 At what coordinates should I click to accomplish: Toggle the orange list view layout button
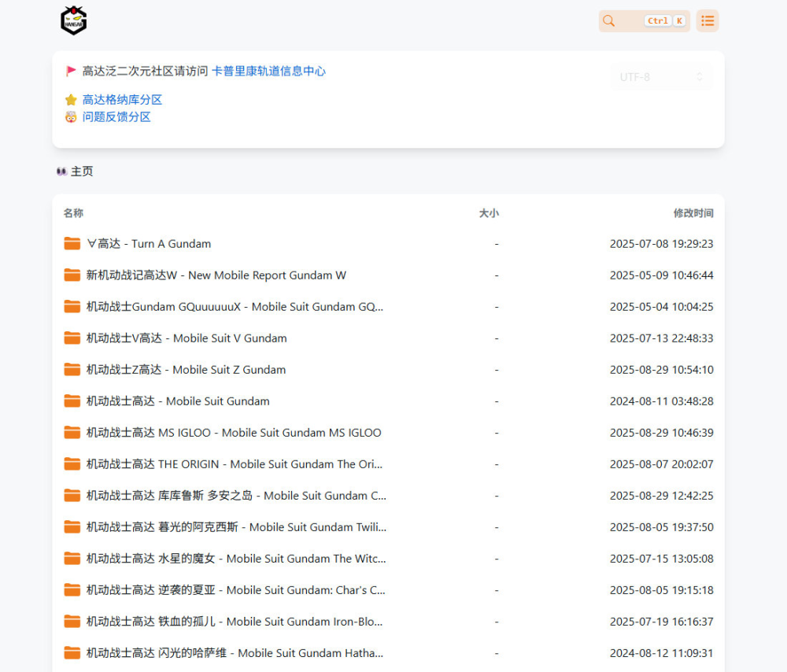pyautogui.click(x=707, y=21)
